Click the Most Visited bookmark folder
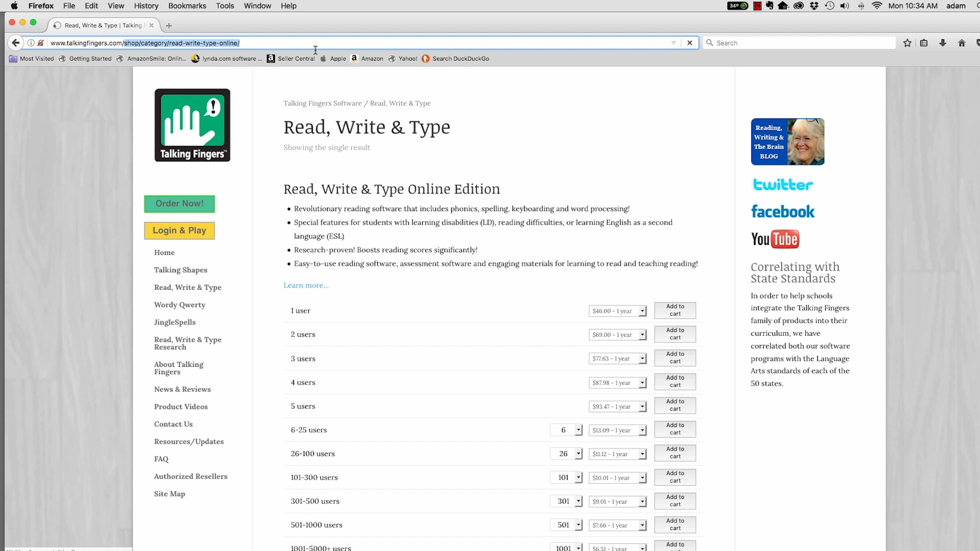Viewport: 980px width, 551px height. (31, 59)
